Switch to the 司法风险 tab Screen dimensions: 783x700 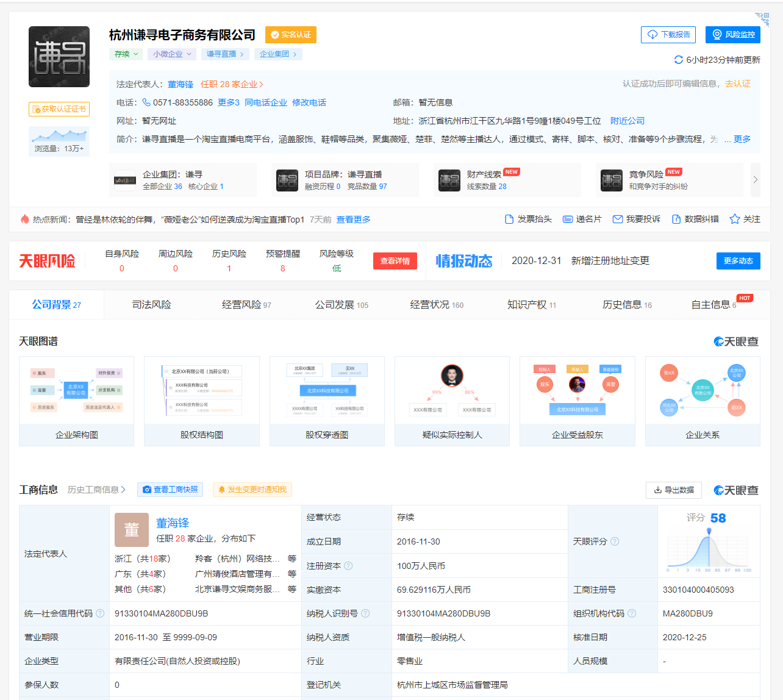(x=151, y=305)
